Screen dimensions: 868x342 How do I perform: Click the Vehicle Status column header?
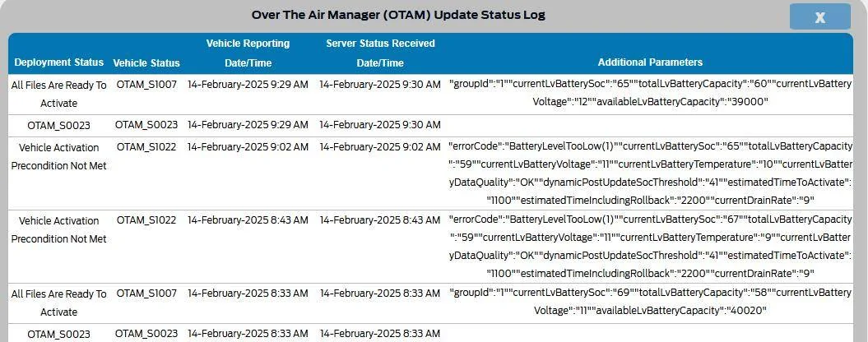pos(146,63)
